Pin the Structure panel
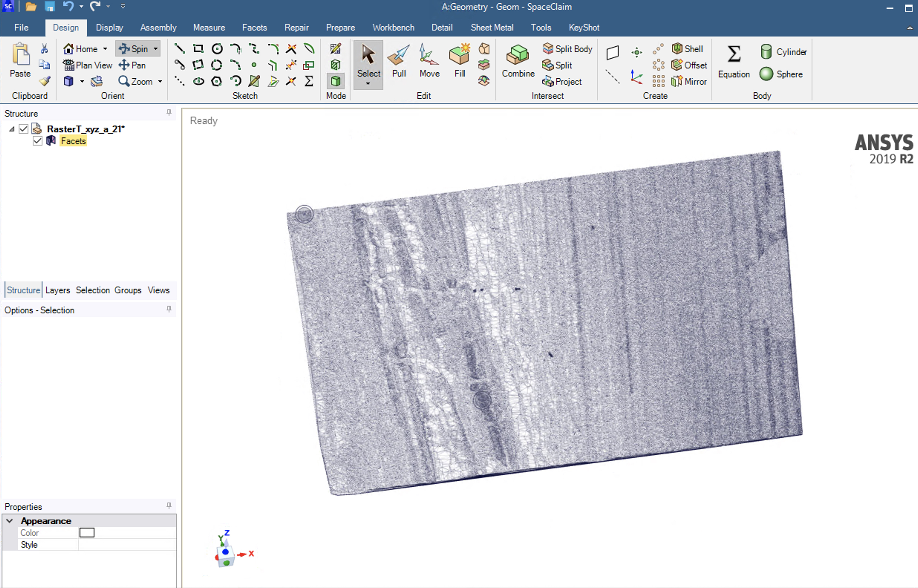 tap(169, 112)
